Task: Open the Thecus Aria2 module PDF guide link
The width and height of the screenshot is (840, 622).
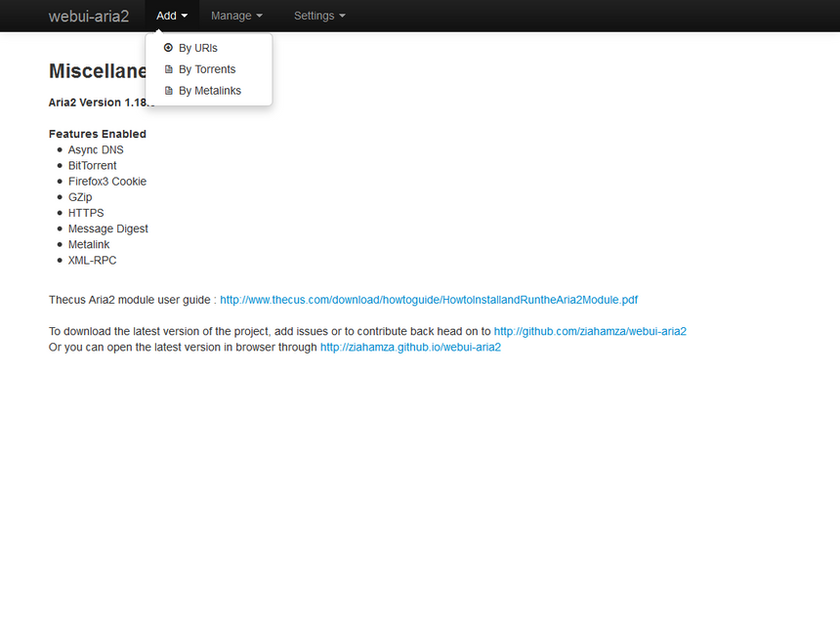Action: click(429, 300)
